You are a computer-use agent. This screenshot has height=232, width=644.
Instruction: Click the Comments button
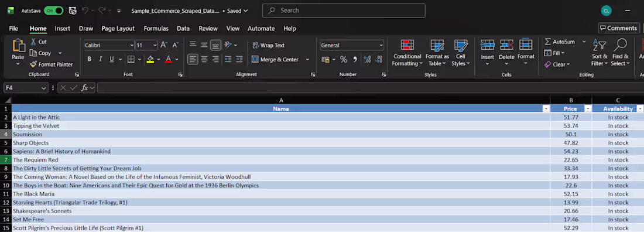click(619, 28)
